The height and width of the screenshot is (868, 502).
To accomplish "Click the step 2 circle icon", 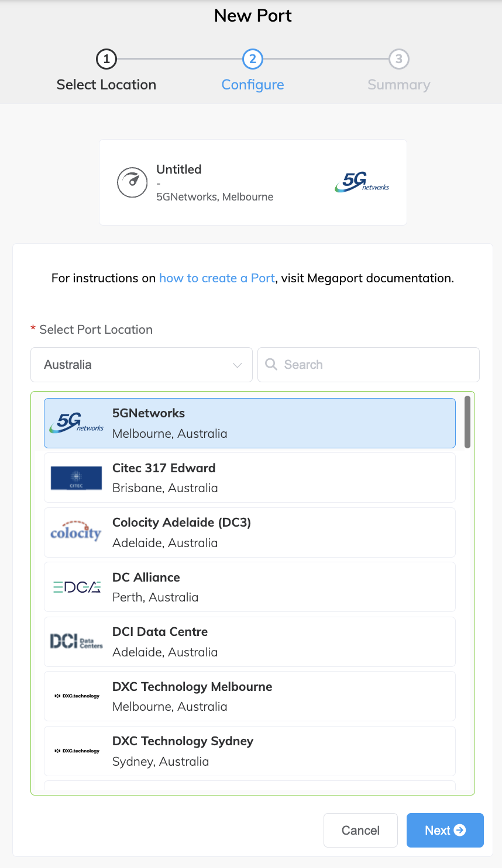I will pyautogui.click(x=253, y=59).
